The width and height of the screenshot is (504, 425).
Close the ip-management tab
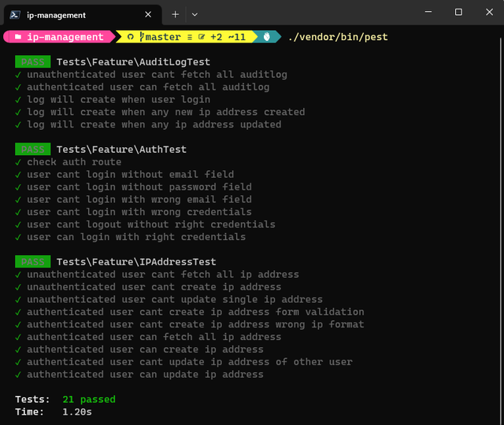[148, 15]
